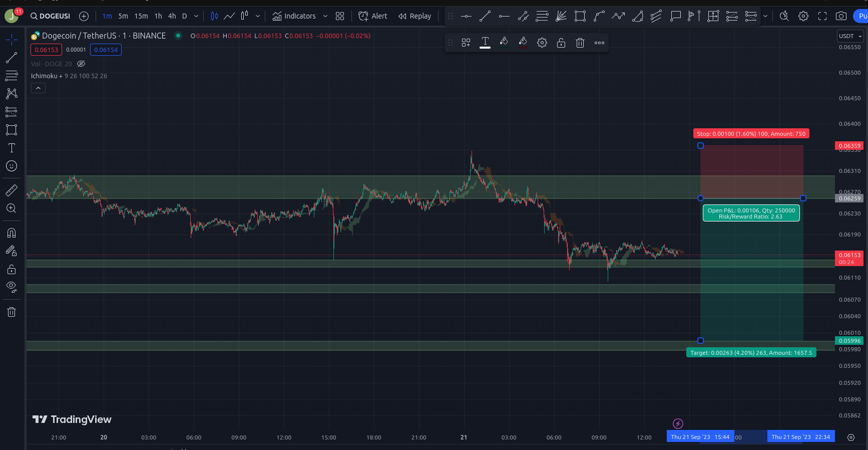This screenshot has width=868, height=450.
Task: Open the quick search icon
Action: pos(784,16)
